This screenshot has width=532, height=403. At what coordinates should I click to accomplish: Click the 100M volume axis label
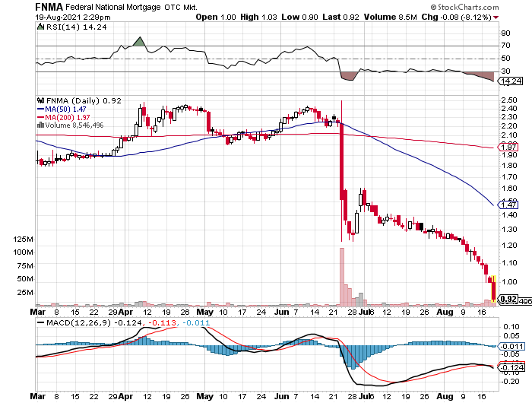24,252
